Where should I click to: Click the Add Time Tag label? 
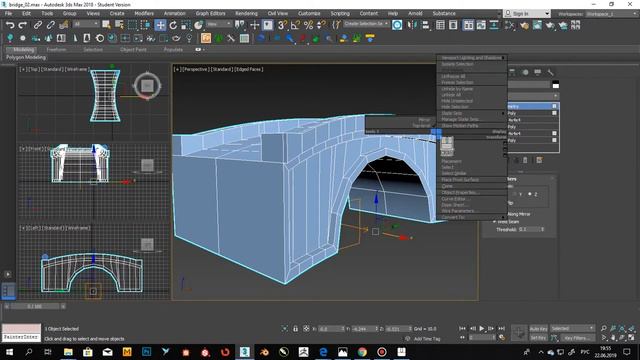427,339
